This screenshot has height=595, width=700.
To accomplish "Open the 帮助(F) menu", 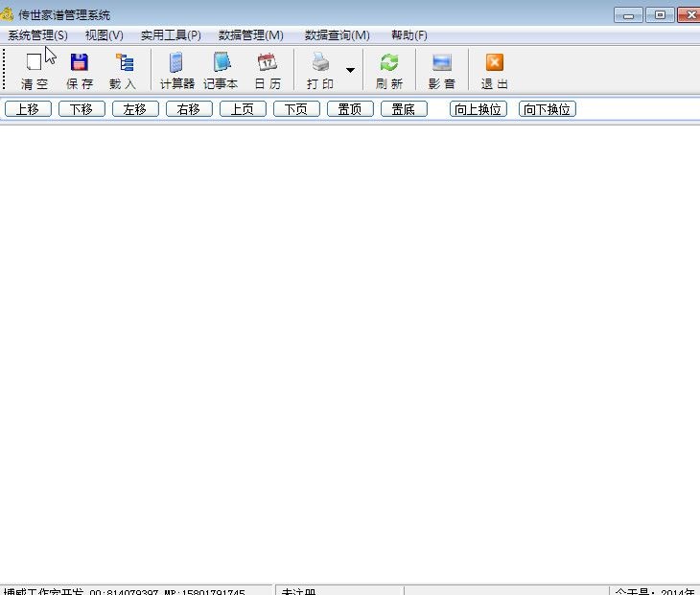I will pyautogui.click(x=409, y=35).
